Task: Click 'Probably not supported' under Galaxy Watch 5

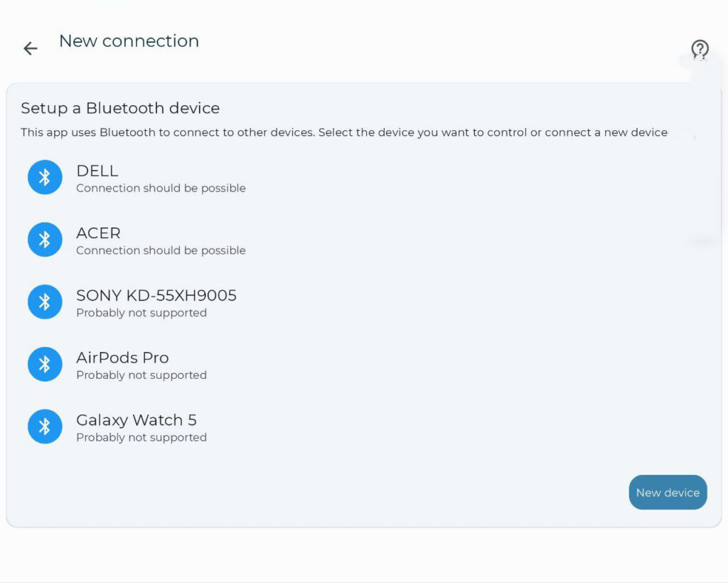Action: pyautogui.click(x=141, y=437)
